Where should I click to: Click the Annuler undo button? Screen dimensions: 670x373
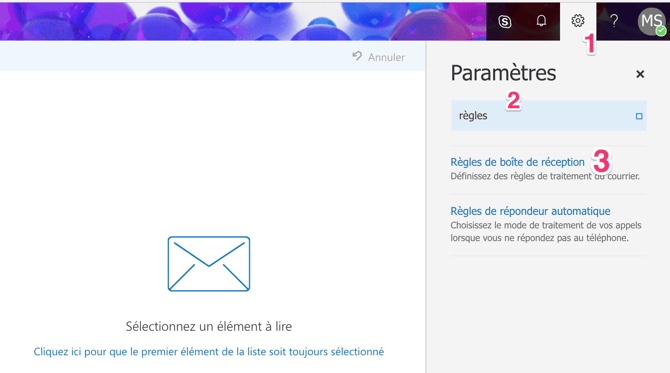(379, 57)
